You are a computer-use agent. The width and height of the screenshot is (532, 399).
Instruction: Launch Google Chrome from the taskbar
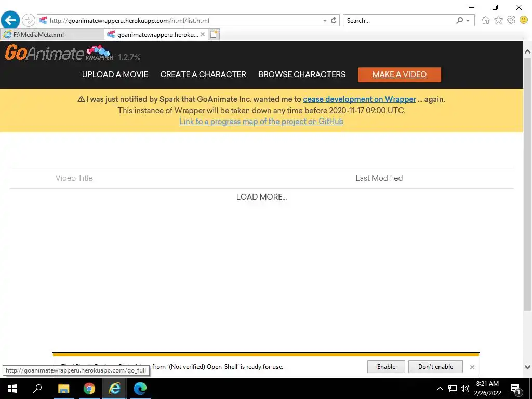pos(89,389)
